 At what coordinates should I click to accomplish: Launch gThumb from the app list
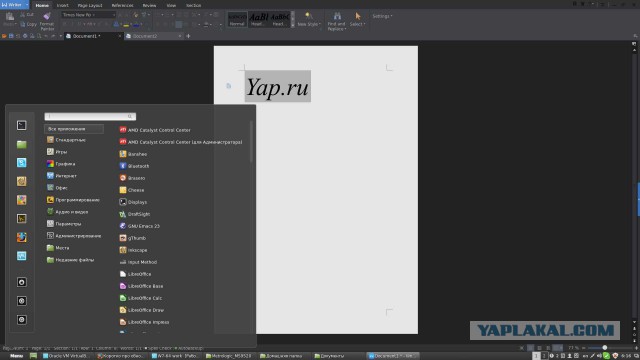coord(133,238)
